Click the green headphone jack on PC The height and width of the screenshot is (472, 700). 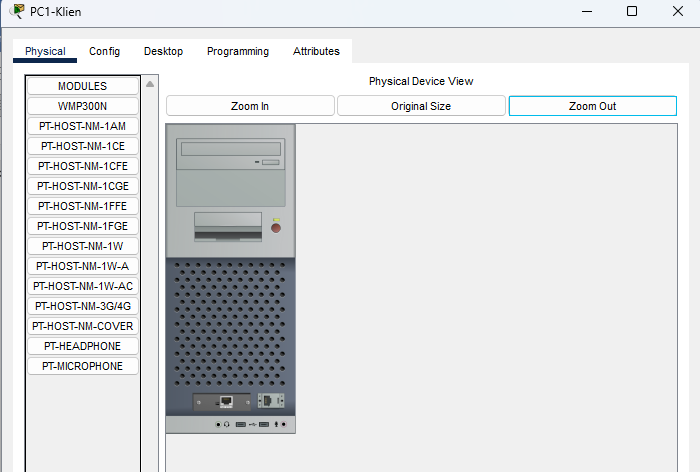click(x=218, y=424)
